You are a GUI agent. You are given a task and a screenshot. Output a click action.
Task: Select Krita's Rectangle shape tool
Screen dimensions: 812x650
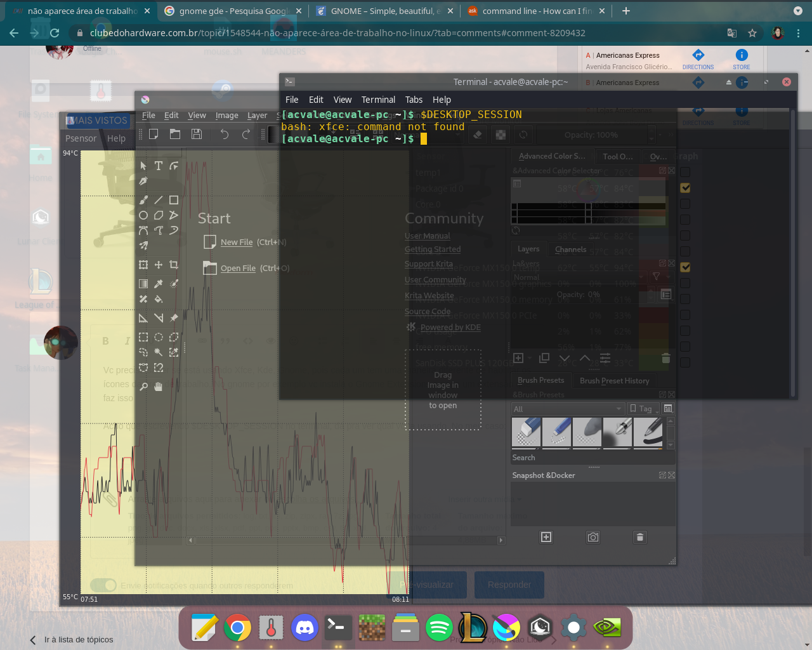[x=174, y=200]
